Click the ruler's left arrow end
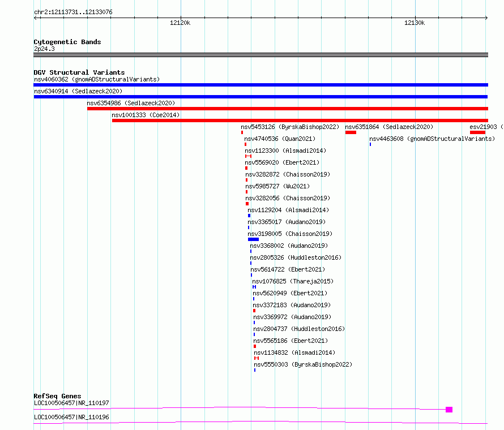 point(35,18)
